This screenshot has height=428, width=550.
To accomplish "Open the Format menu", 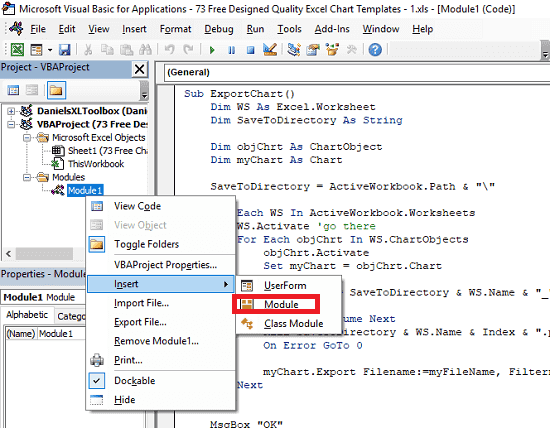I will point(175,29).
